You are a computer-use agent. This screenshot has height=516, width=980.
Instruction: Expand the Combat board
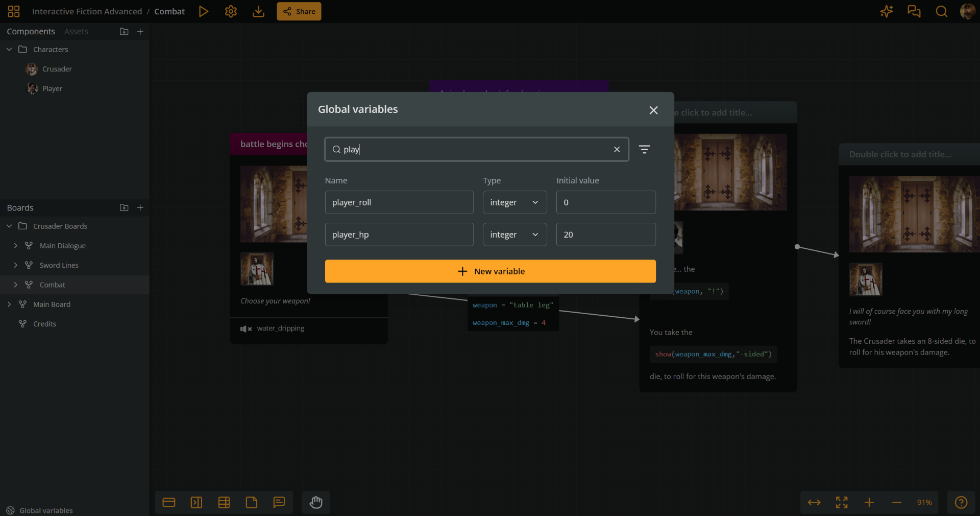pos(15,285)
